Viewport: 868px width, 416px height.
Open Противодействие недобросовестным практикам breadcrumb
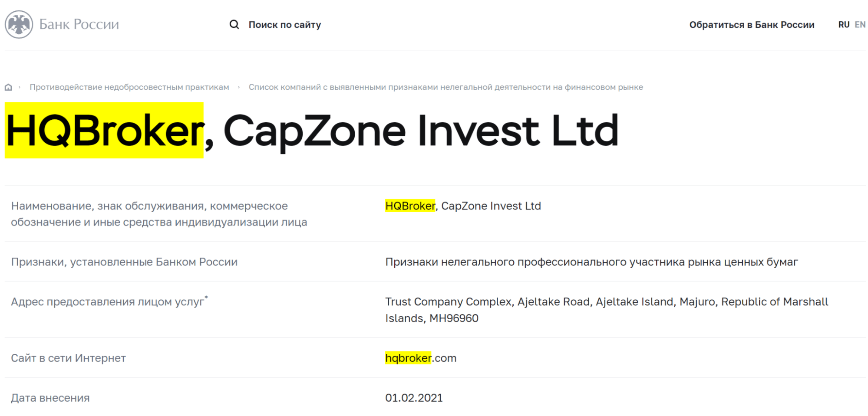point(129,87)
